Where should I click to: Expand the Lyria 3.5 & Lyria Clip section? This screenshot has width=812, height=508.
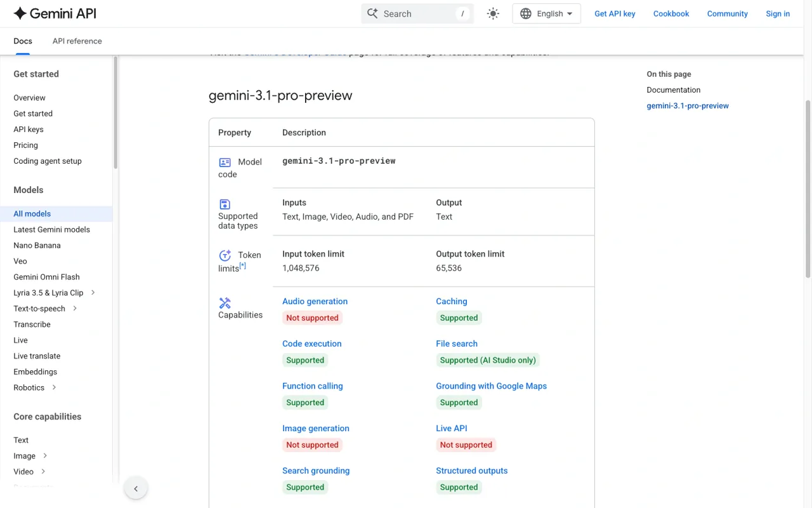pyautogui.click(x=93, y=293)
